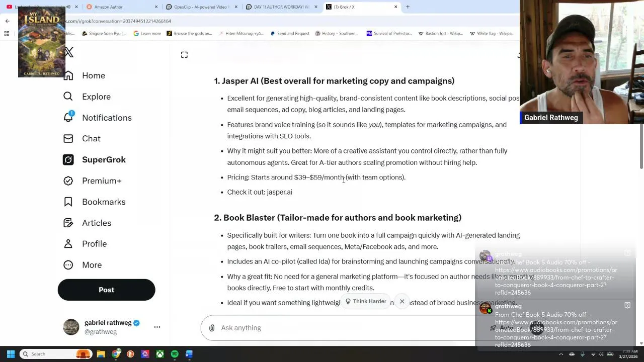This screenshot has height=362, width=644.
Task: Show hidden system tray icons chevron
Action: pyautogui.click(x=561, y=354)
